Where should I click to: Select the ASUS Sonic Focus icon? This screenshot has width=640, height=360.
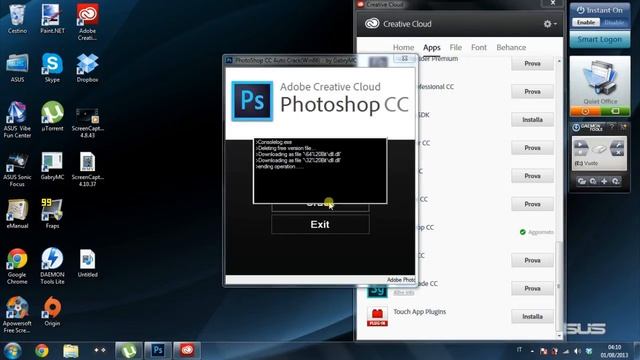(x=17, y=169)
